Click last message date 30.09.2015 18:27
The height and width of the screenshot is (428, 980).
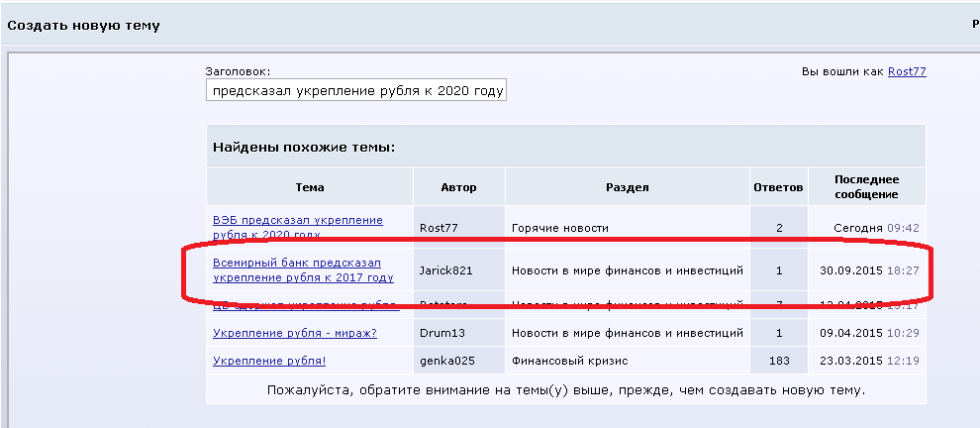(x=869, y=269)
